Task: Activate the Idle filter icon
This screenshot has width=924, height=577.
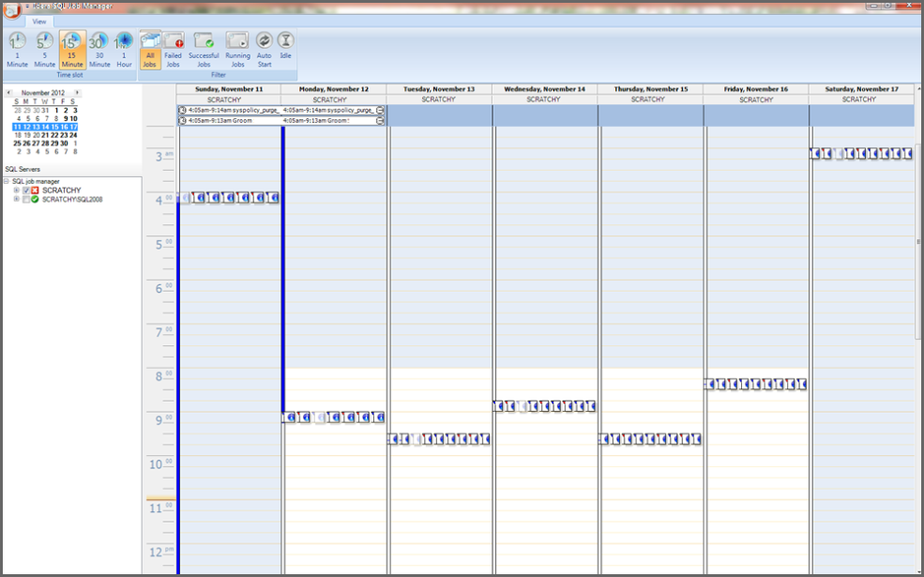Action: pos(285,45)
